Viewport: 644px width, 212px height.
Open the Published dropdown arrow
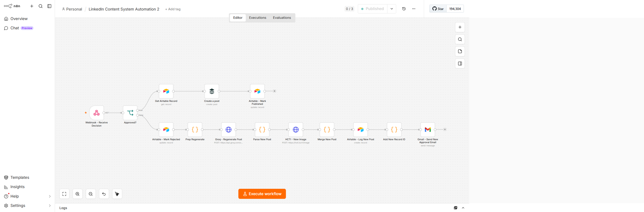[x=392, y=9]
